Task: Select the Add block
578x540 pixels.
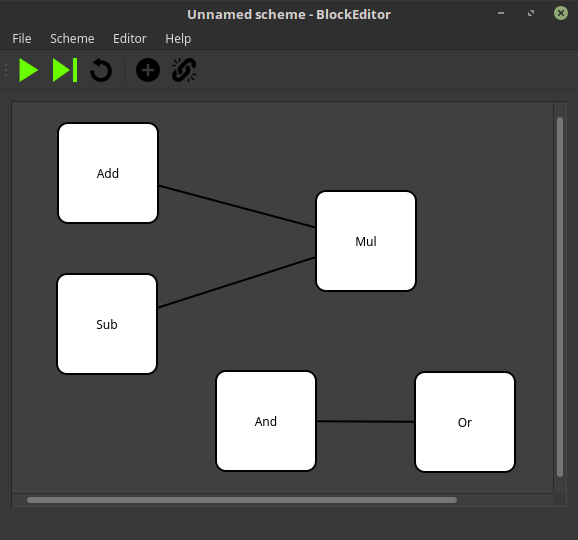Action: pos(108,173)
